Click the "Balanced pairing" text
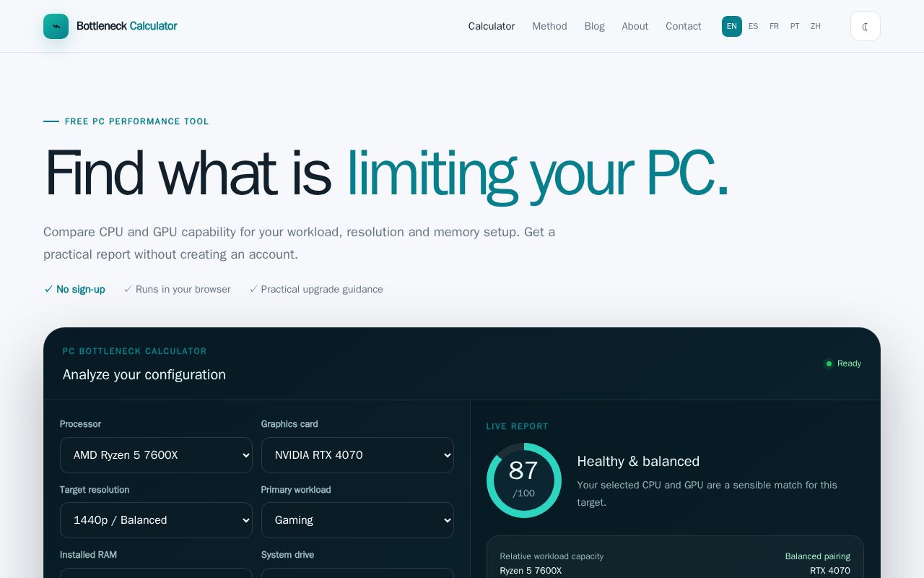Screen dimensions: 924x578 [818, 556]
